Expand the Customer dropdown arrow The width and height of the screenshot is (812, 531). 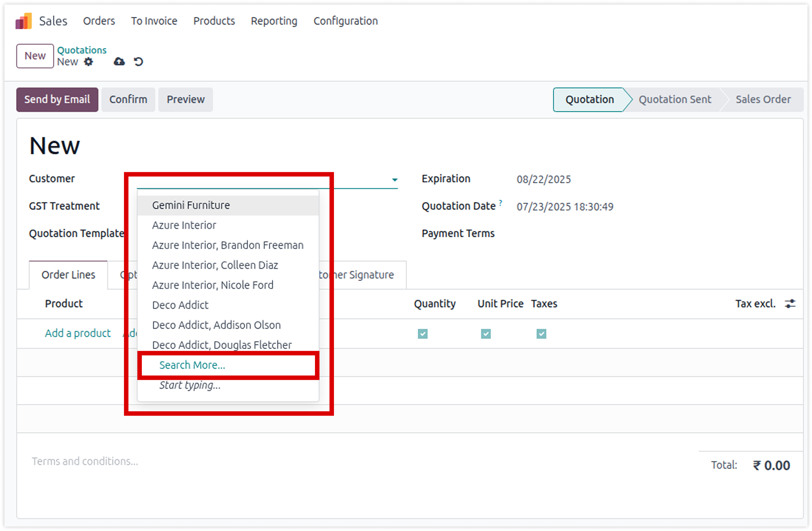point(395,180)
